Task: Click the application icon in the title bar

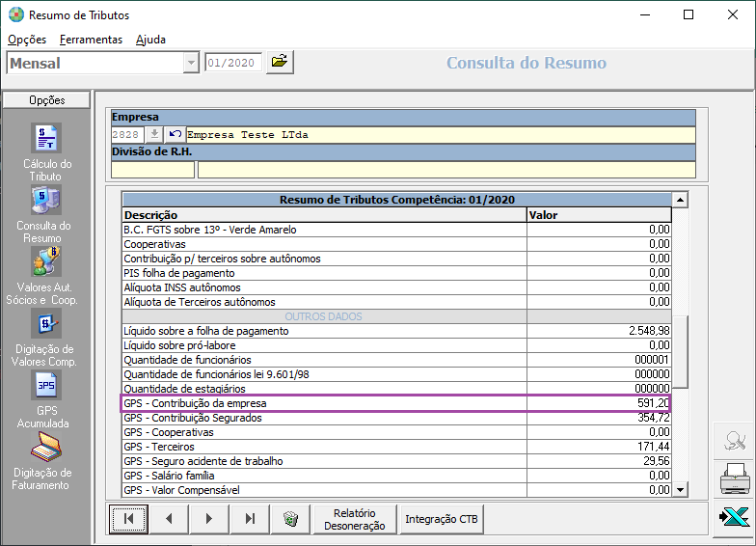Action: [x=16, y=15]
